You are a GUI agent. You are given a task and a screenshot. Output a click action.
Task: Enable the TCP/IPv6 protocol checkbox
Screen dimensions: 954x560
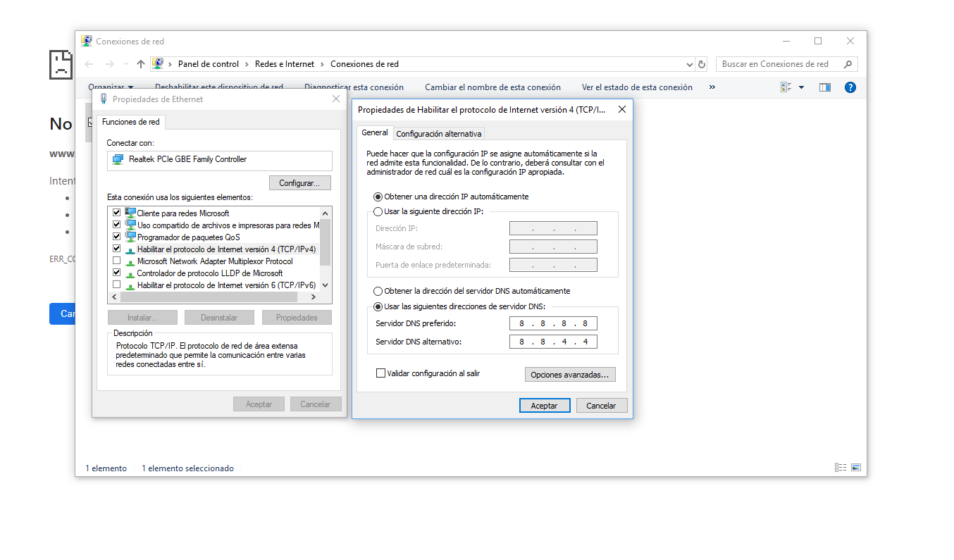point(116,285)
